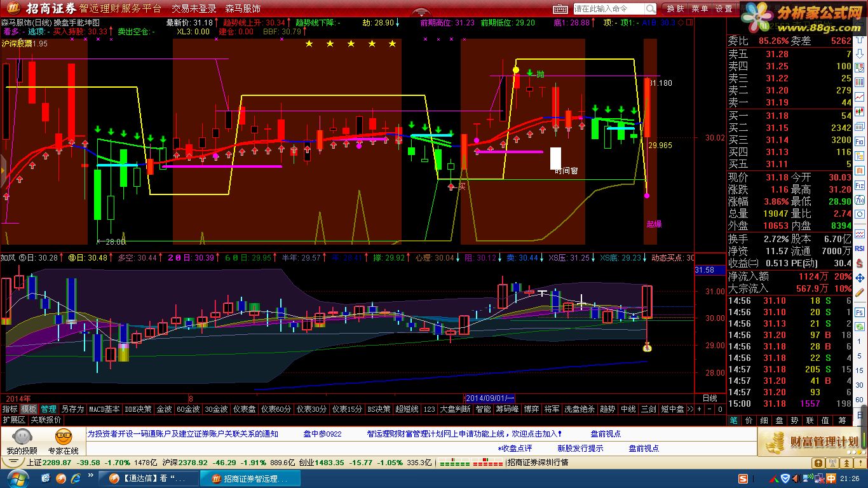Click 我的投顾 advisor avatar icon
Screen dimensions: 868x488
tap(22, 437)
